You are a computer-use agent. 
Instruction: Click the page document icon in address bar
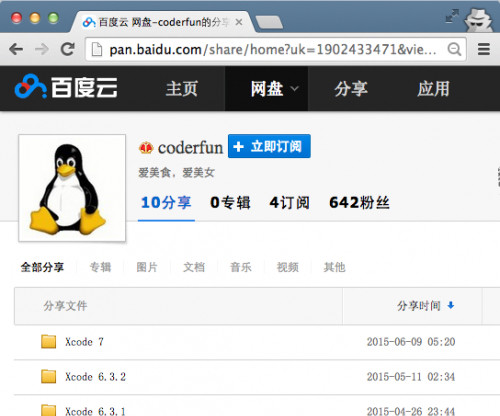pyautogui.click(x=97, y=50)
